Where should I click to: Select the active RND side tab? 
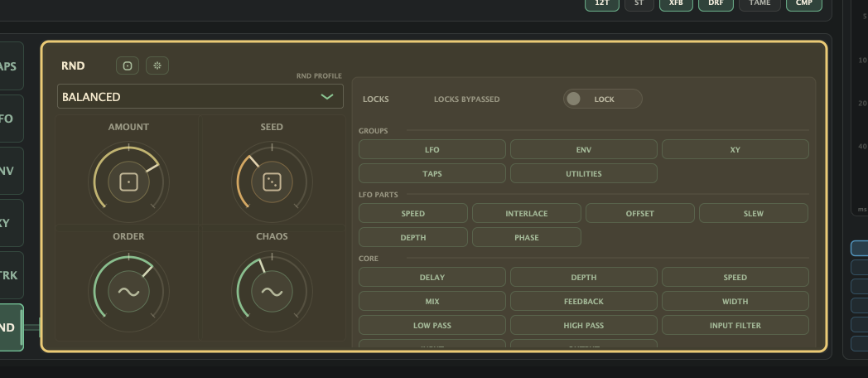click(11, 327)
